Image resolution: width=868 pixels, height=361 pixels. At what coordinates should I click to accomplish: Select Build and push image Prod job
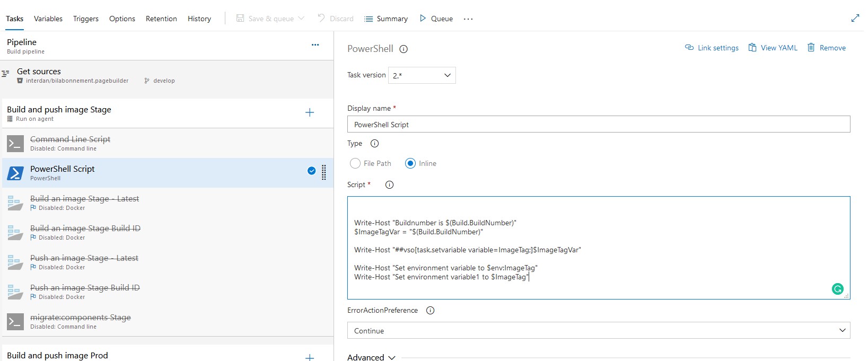click(x=166, y=354)
